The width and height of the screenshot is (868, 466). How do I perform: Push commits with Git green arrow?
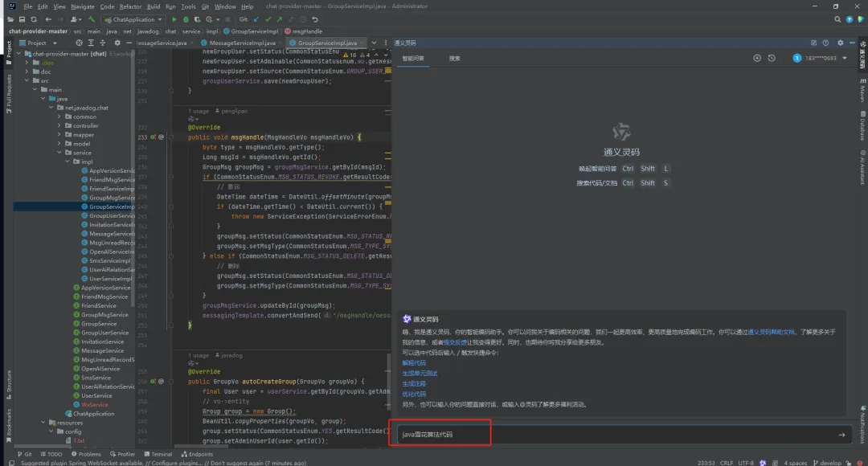280,19
